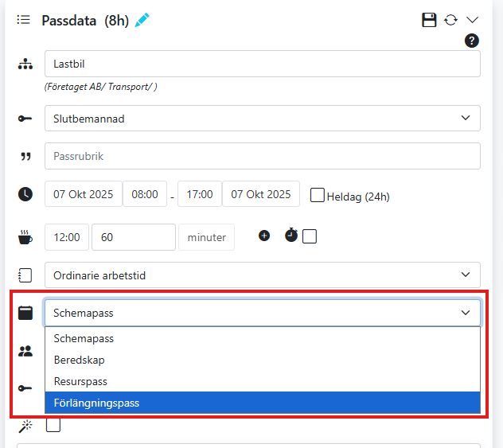Click the Passrubrik text field
503x448 pixels.
(x=262, y=157)
